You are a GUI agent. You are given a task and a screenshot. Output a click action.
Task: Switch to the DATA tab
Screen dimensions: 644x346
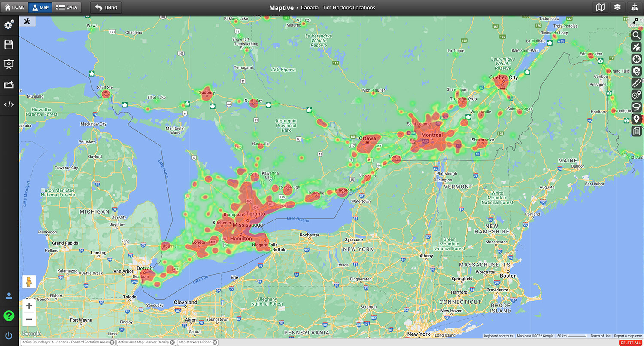[x=67, y=7]
